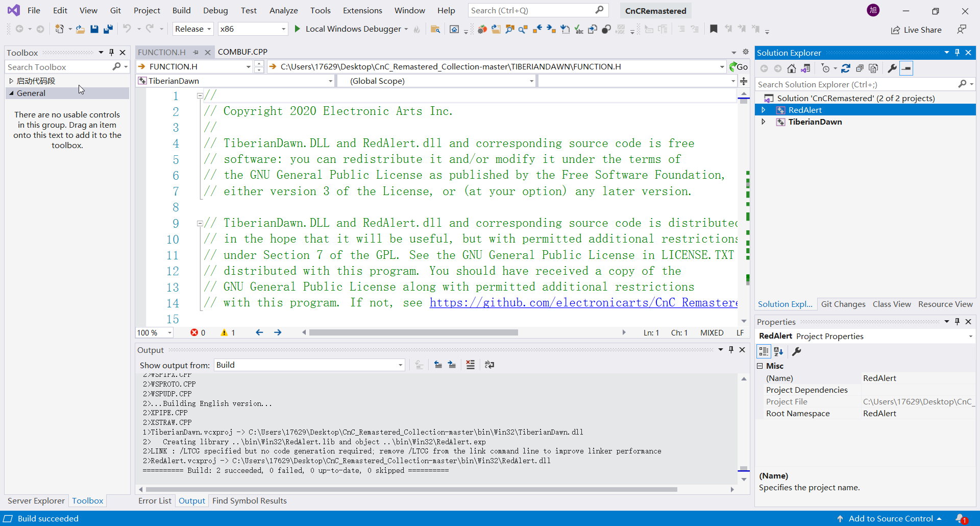
Task: Click the Search Toolbox field
Action: pyautogui.click(x=67, y=67)
